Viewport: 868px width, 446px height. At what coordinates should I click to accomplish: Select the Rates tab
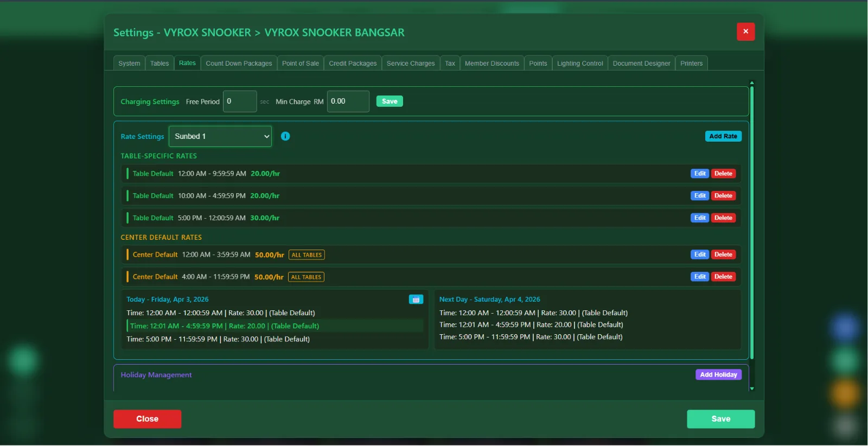click(x=187, y=63)
